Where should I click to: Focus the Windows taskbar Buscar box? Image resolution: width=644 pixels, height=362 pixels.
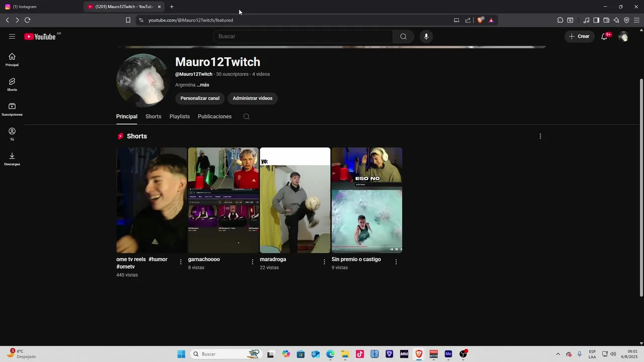(226, 354)
